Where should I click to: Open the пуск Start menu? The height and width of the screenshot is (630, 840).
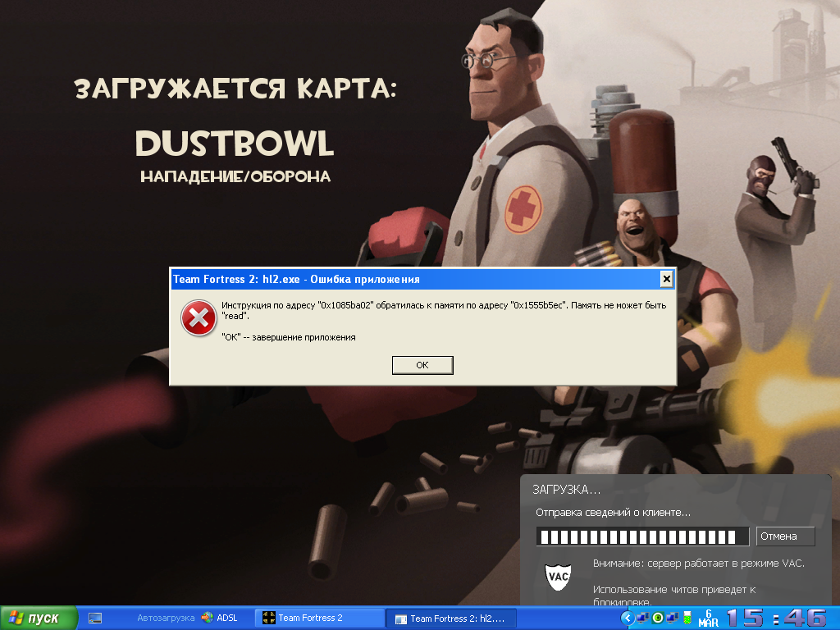[39, 618]
